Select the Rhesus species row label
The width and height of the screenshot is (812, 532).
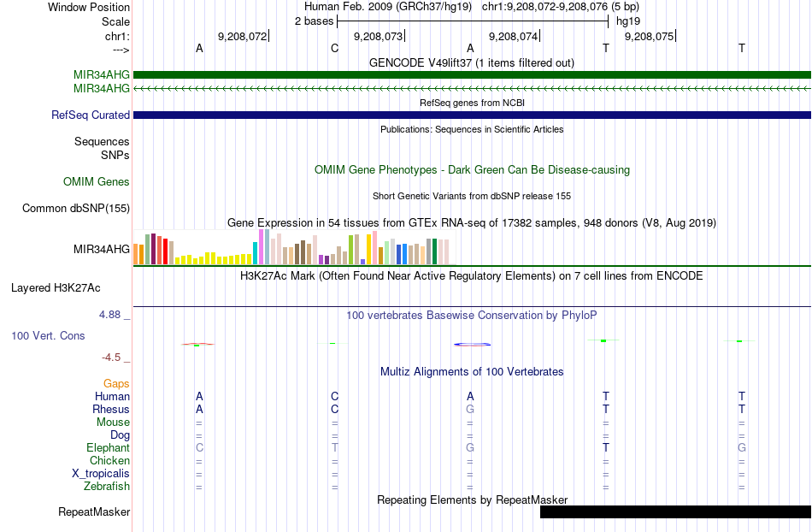[x=111, y=409]
